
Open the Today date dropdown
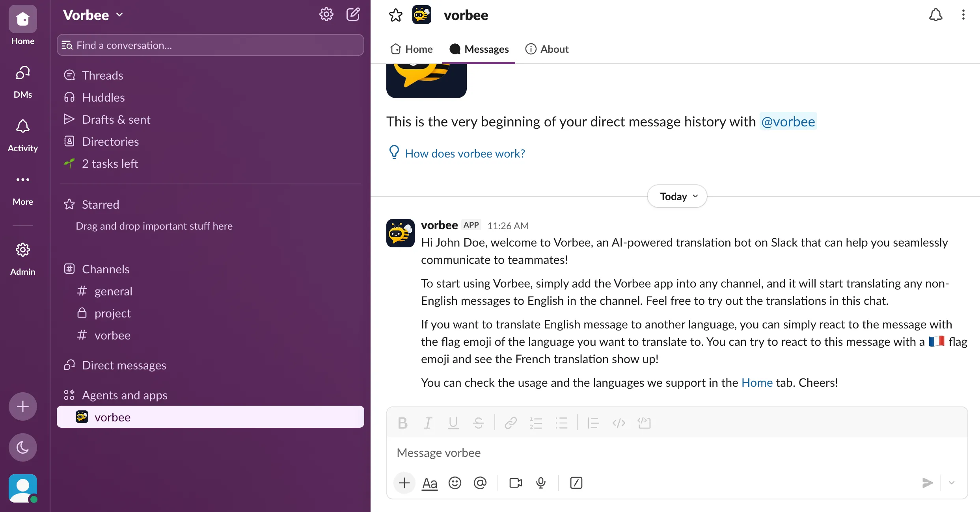tap(677, 196)
